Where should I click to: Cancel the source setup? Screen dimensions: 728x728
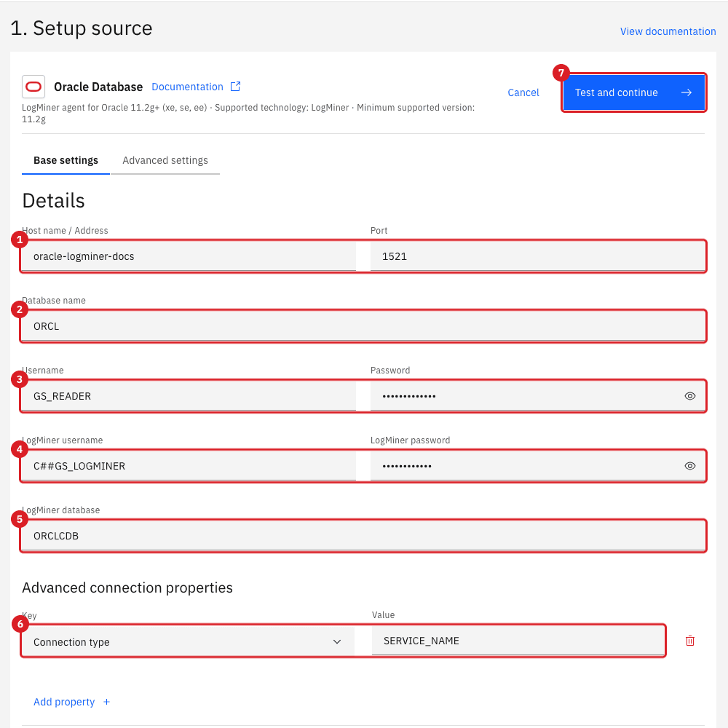pos(523,93)
